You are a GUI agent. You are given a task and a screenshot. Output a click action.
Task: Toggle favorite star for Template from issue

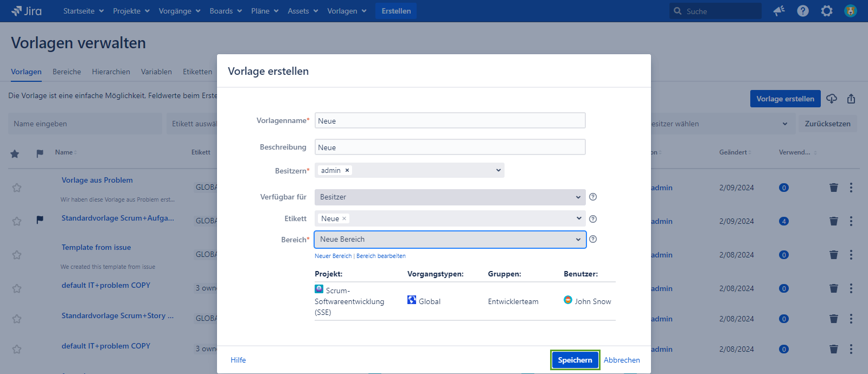click(17, 255)
